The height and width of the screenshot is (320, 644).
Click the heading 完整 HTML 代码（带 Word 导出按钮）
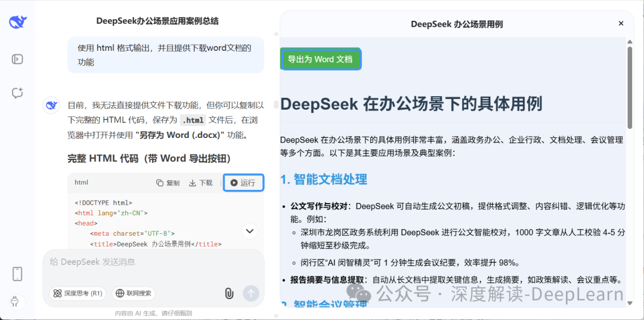pos(149,158)
